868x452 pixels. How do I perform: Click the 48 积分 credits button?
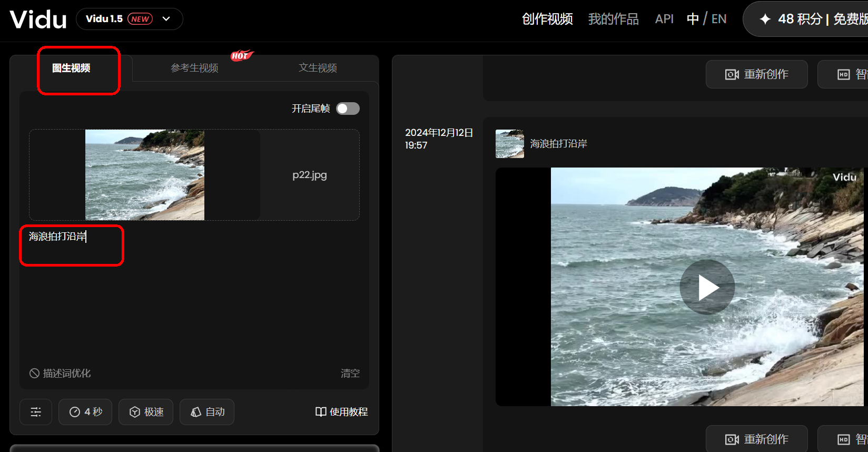tap(805, 19)
